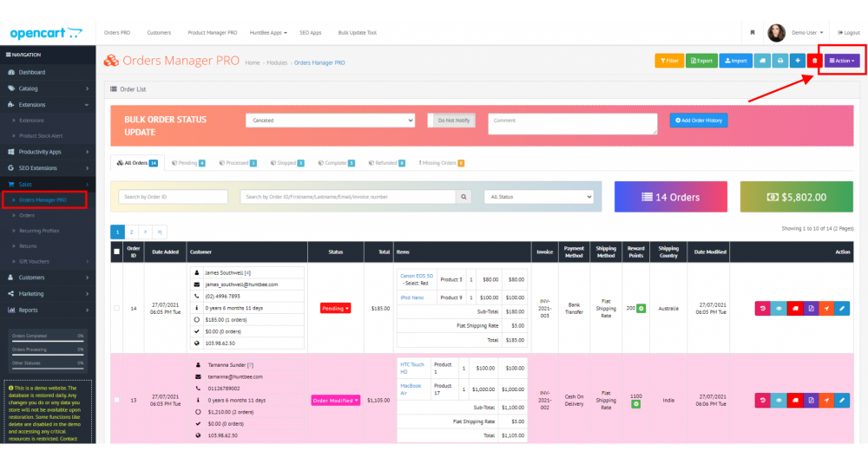Switch to the Complete tab
This screenshot has width=868, height=464.
tap(336, 163)
